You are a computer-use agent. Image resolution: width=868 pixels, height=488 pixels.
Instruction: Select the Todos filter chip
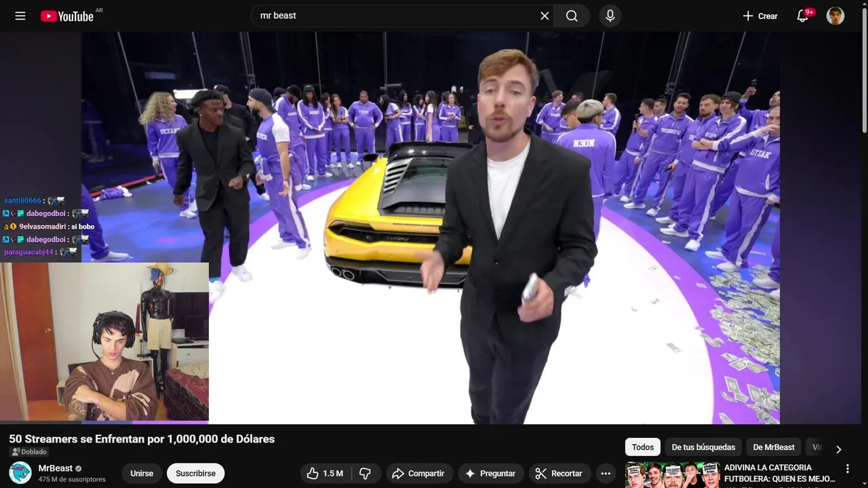tap(643, 447)
